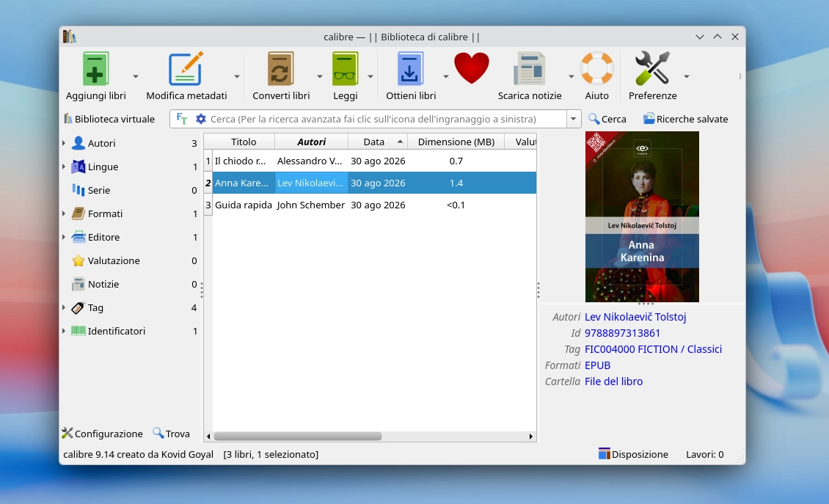
Task: Select Serie in the tag browser
Action: [99, 191]
